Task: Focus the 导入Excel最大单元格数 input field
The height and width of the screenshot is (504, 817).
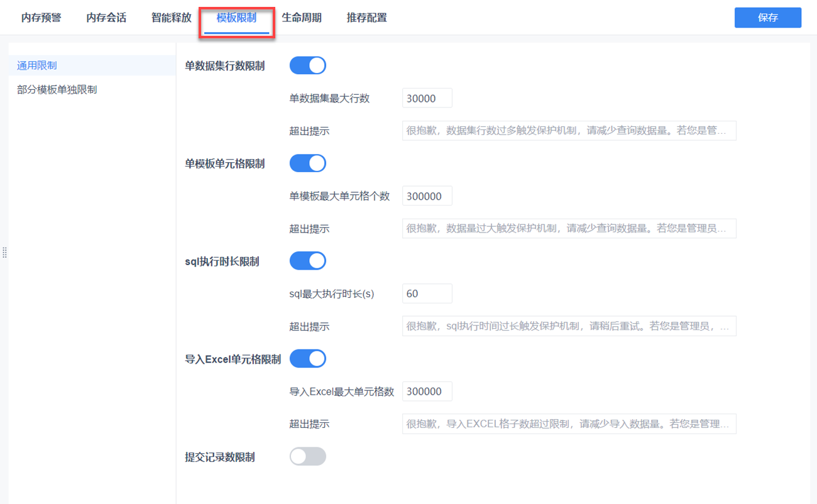Action: click(x=427, y=391)
